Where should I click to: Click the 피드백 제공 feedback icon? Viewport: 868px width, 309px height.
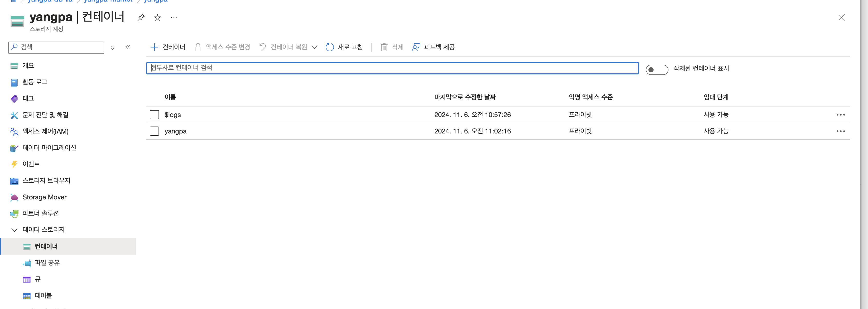[416, 47]
